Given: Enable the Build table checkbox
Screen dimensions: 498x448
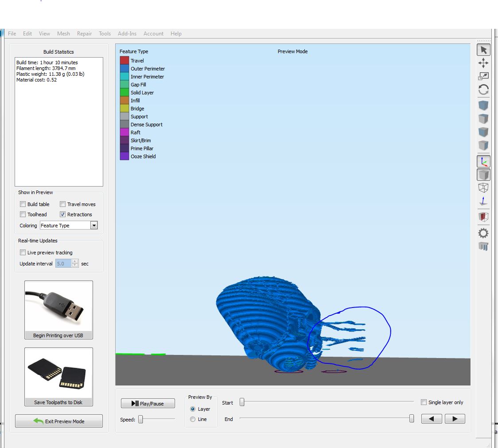Looking at the screenshot, I should [23, 204].
